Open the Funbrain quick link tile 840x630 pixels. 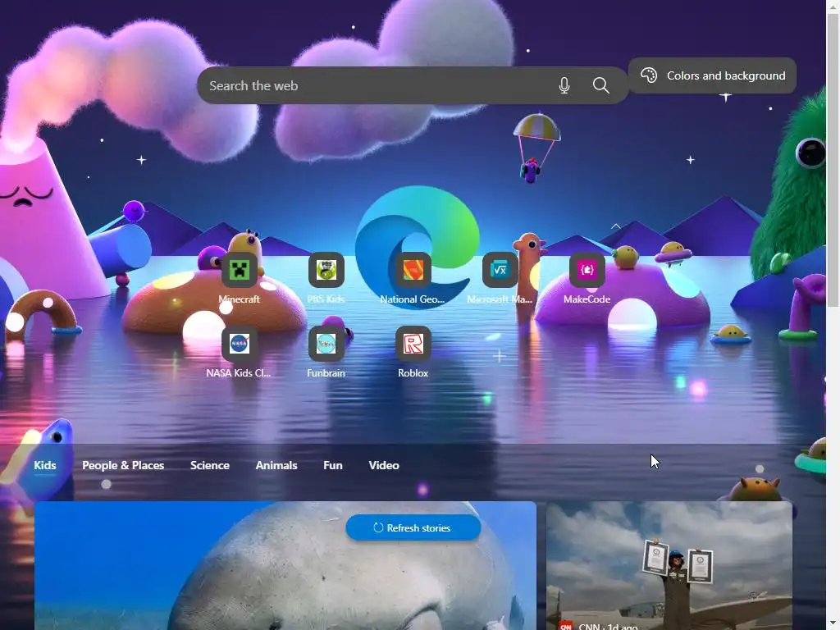point(326,344)
